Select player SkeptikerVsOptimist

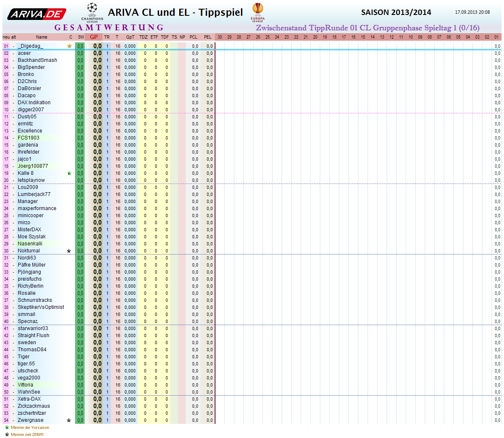(x=41, y=307)
